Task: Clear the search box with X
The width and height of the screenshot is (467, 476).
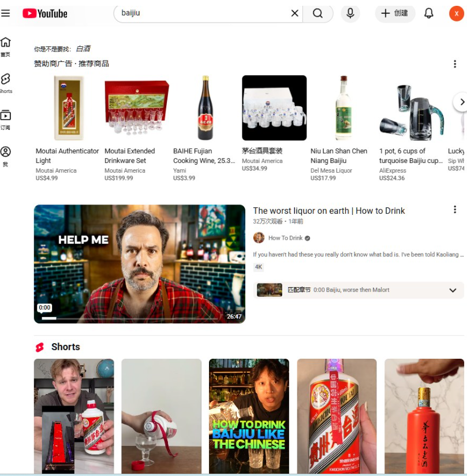Action: click(x=294, y=13)
